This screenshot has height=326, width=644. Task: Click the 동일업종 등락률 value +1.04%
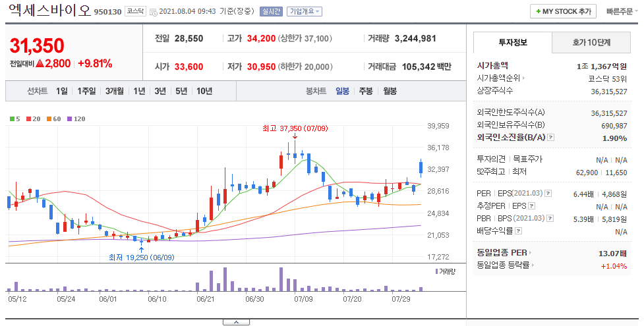(x=614, y=266)
